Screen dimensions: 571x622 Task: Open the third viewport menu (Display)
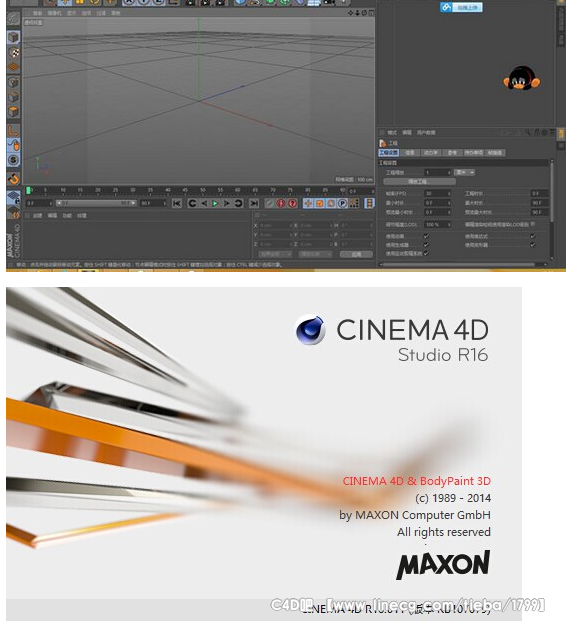(x=71, y=13)
